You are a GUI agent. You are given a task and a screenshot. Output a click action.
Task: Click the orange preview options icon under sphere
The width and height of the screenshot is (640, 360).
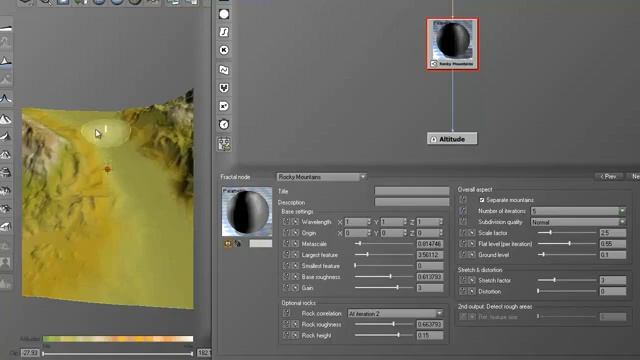click(228, 244)
